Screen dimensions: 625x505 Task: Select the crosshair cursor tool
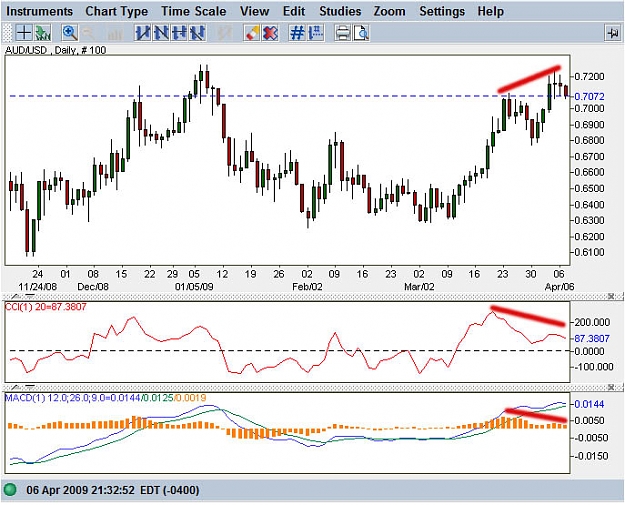pyautogui.click(x=24, y=33)
